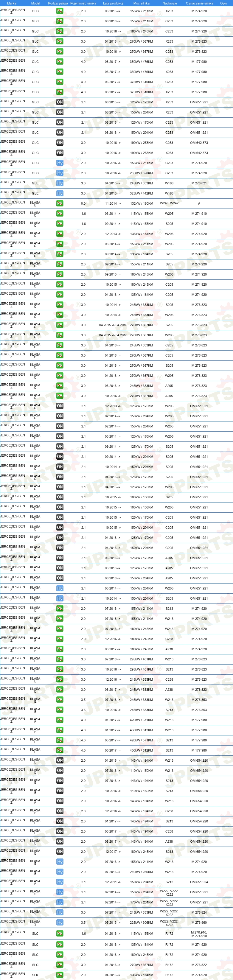
Task: Click diesel ON icon for Klasa E 180kW S213
Action: 60,852
